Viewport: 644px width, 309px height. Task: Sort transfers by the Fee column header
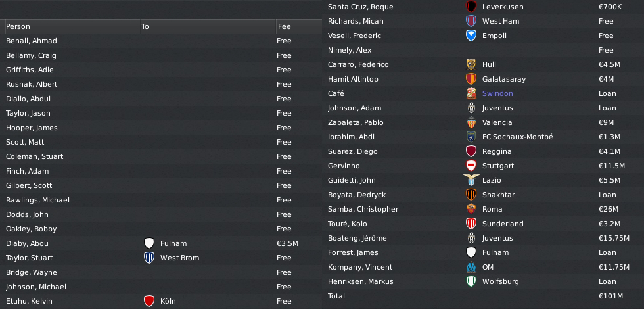[285, 27]
